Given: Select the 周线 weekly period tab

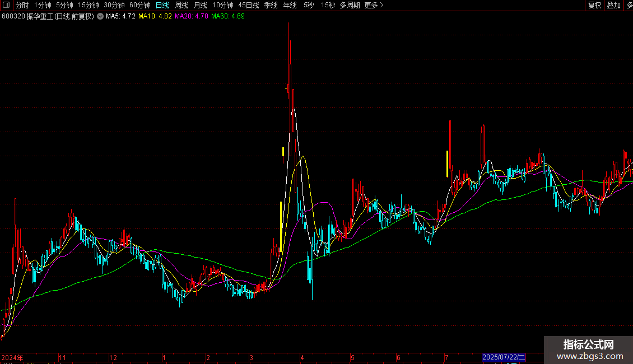Looking at the screenshot, I should tap(181, 5).
